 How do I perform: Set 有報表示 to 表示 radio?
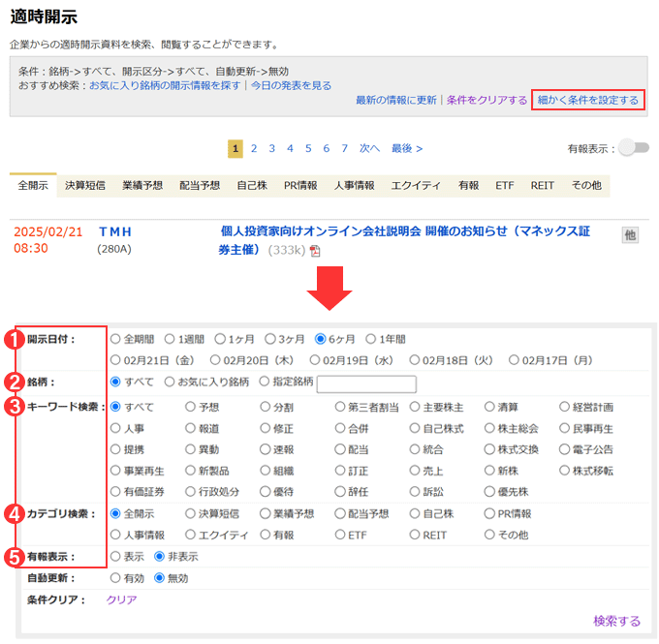[x=115, y=557]
